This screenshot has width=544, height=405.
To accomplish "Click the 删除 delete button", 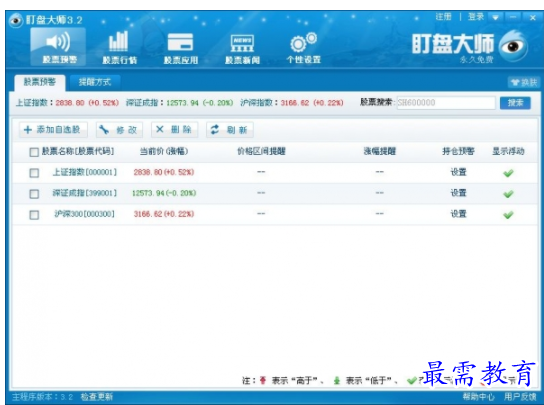I will point(175,130).
